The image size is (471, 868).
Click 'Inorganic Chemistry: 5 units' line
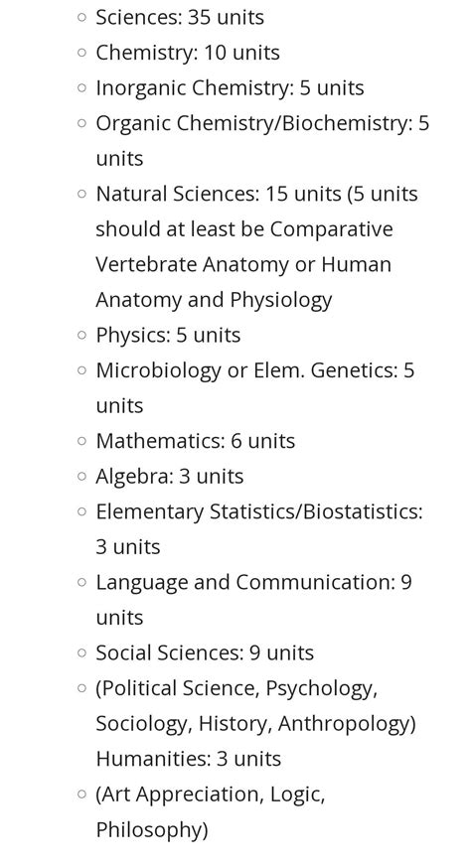230,88
